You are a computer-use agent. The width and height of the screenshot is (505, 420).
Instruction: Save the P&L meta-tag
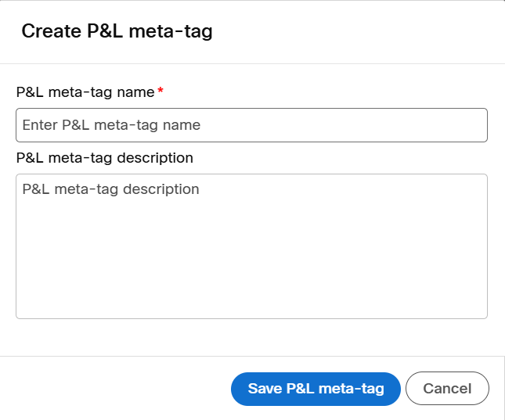tap(316, 389)
